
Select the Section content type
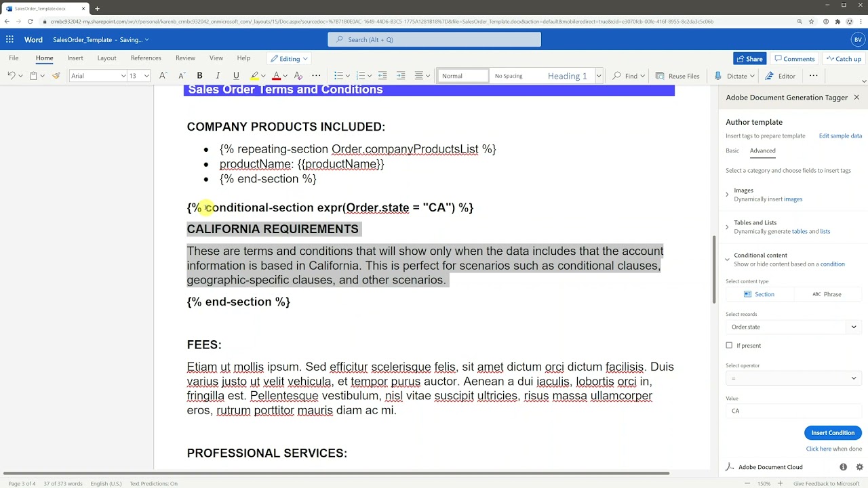[759, 294]
